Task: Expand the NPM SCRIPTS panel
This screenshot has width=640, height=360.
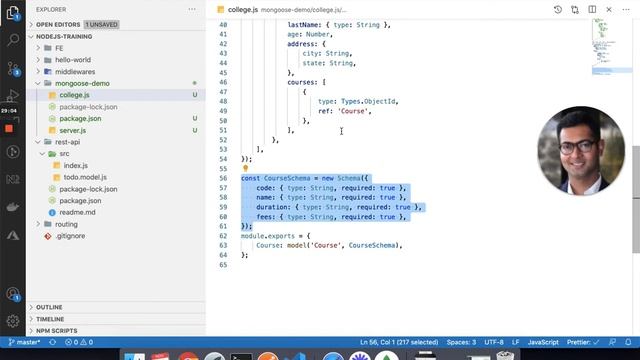Action: point(56,331)
